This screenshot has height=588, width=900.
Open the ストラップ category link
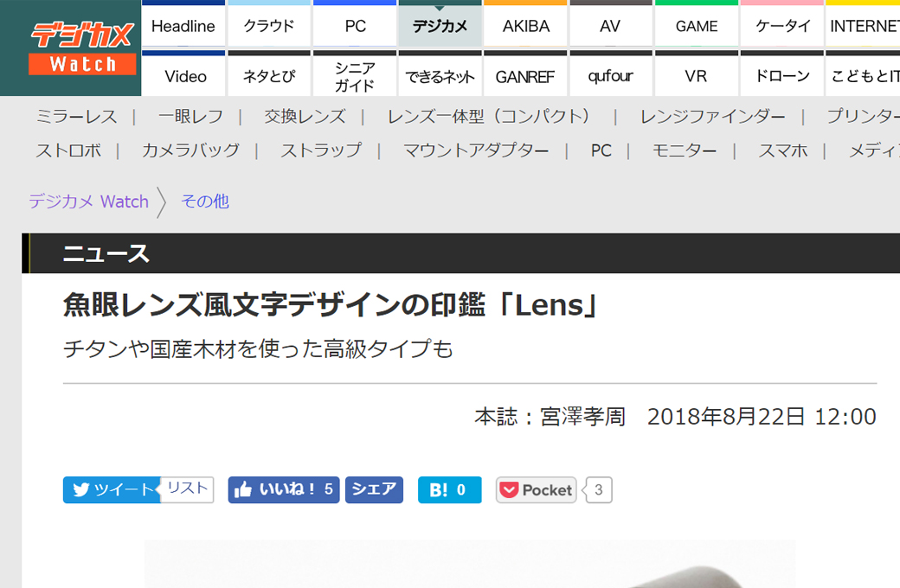321,150
